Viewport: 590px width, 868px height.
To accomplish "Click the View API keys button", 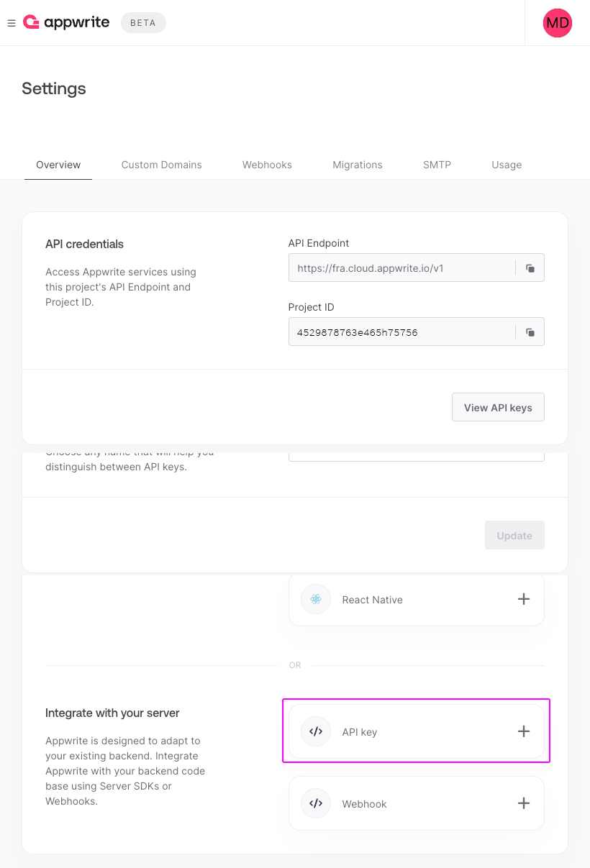I will (x=498, y=407).
